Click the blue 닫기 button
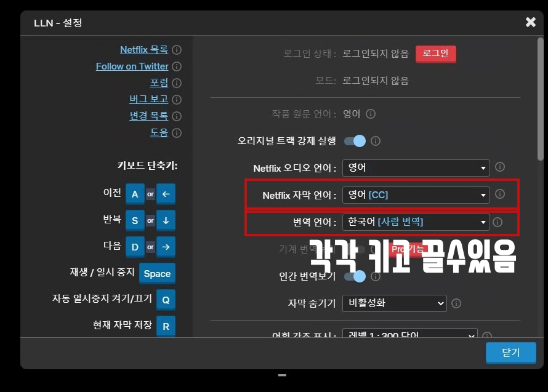 (x=510, y=353)
